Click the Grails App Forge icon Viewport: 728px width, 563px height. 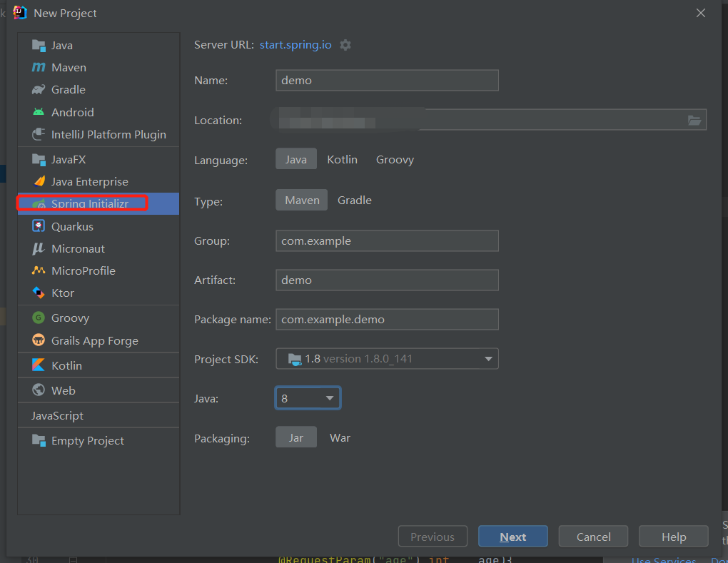39,340
